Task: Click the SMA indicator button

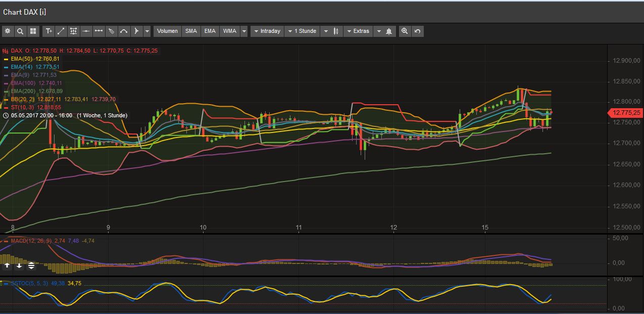Action: pos(191,31)
